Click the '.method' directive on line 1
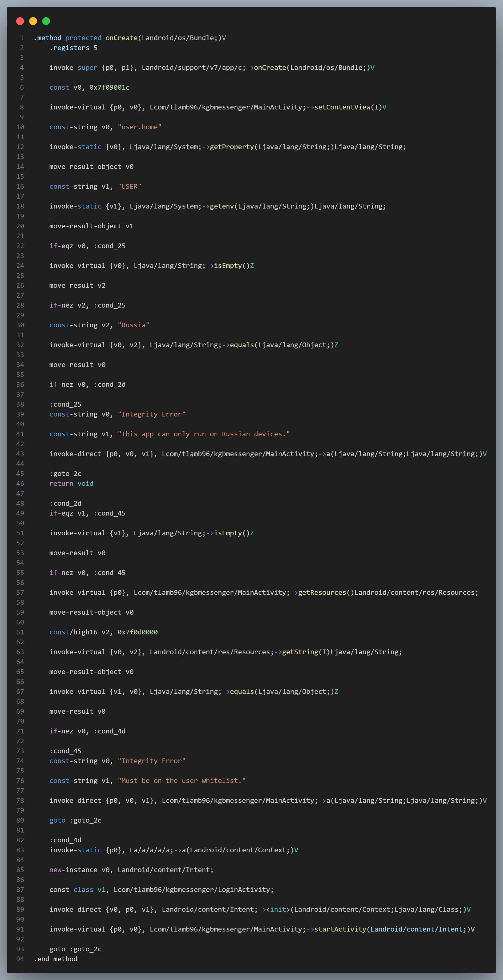Viewport: 503px width, 980px height. click(x=47, y=38)
